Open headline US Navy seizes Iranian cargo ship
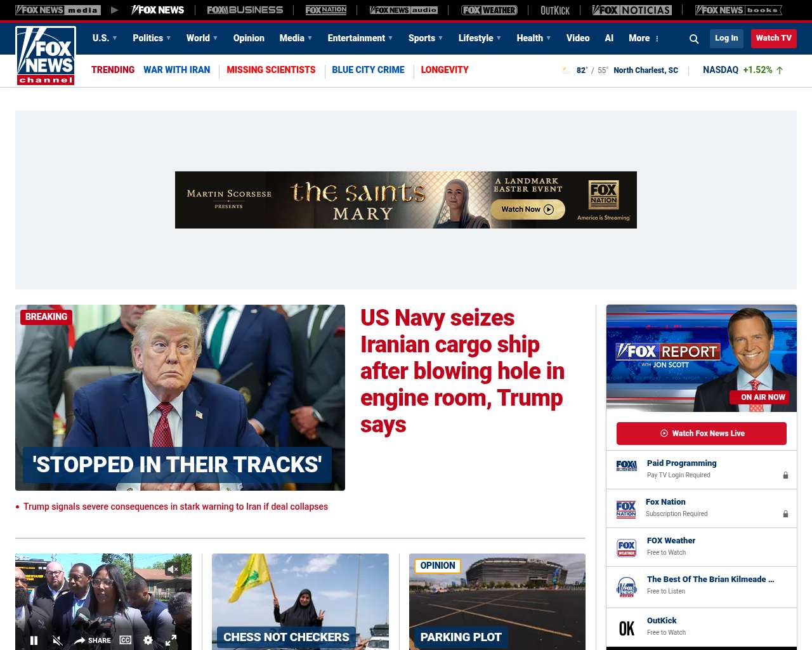 click(462, 371)
